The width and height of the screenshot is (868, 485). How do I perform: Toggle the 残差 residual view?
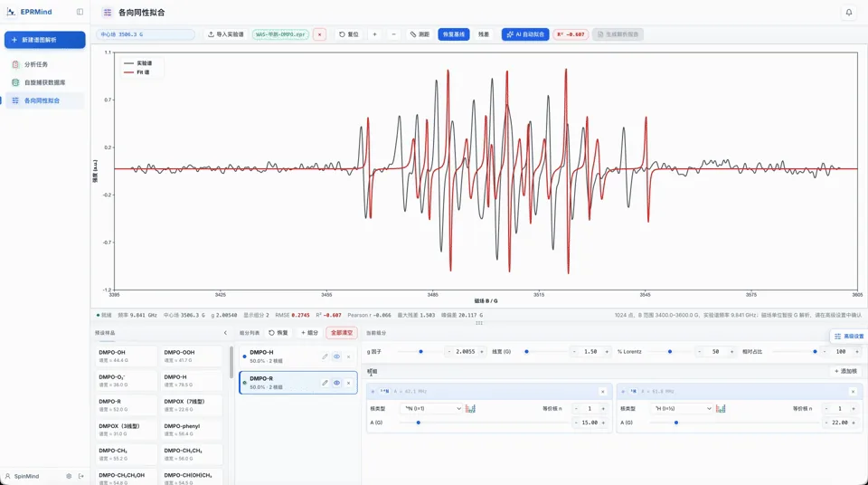[x=484, y=34]
